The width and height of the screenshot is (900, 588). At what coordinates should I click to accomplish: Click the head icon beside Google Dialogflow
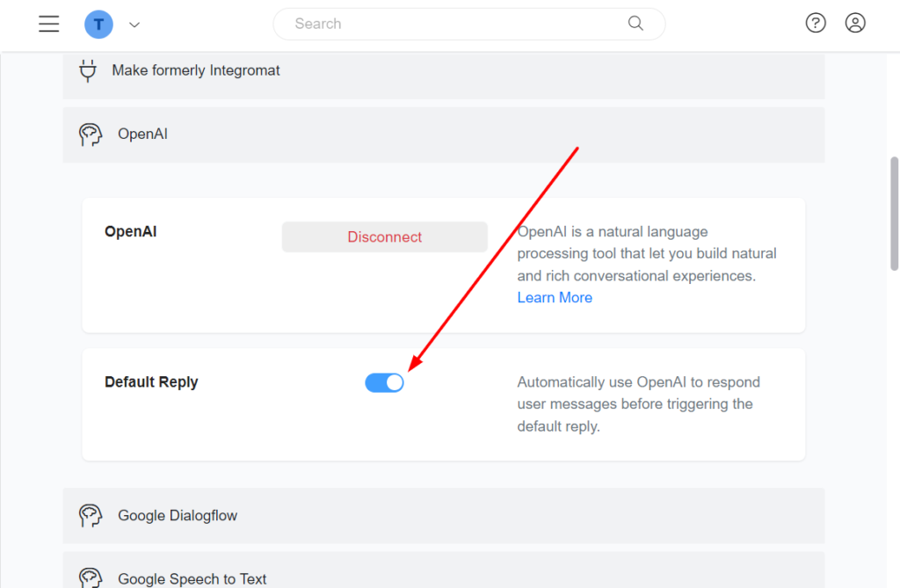pyautogui.click(x=91, y=516)
